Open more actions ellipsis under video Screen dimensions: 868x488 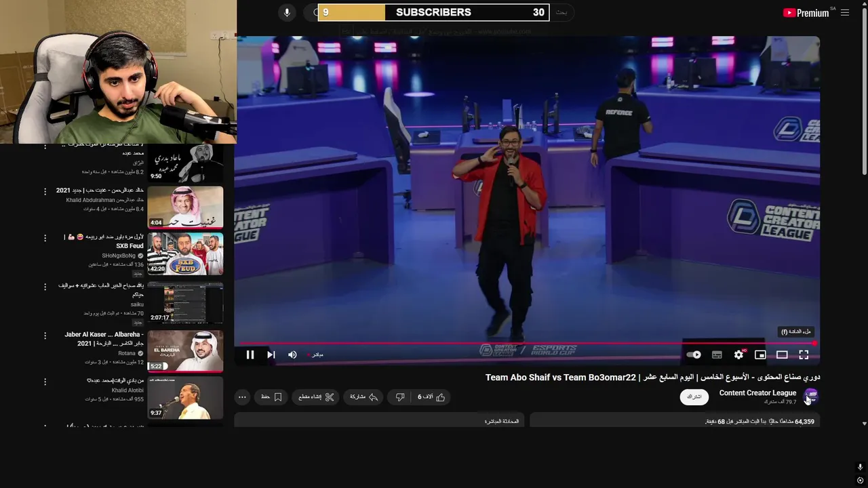tap(242, 397)
